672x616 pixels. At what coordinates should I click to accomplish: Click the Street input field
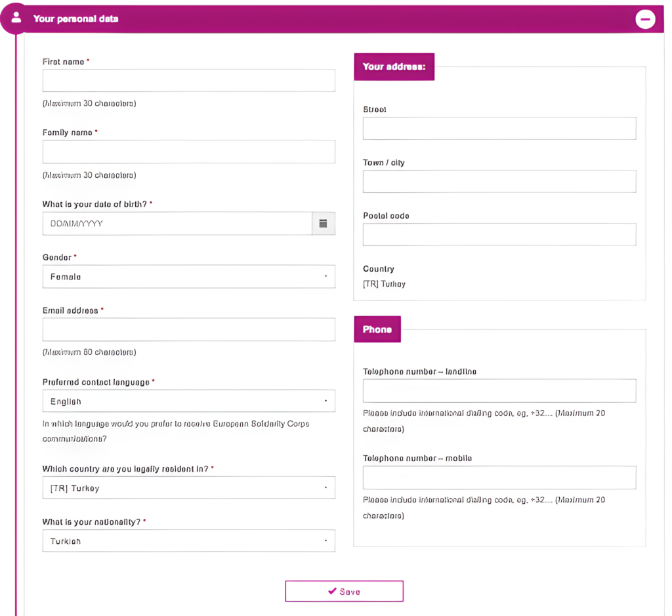[x=499, y=128]
